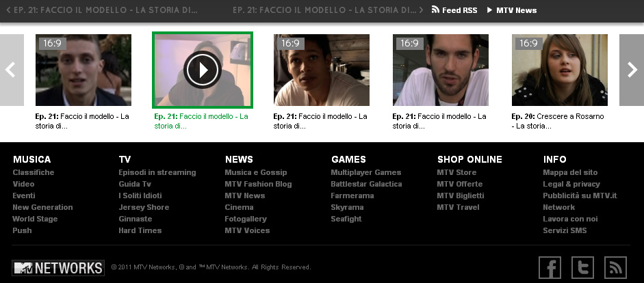Screen dimensions: 644x283
Task: Click the RSS icon in footer
Action: pyautogui.click(x=616, y=267)
